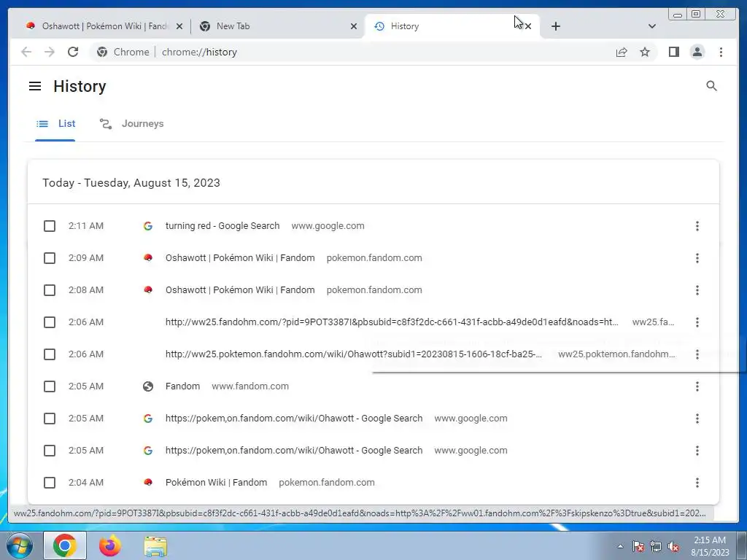Tick checkbox for first 2:05 AM Google Search entry
Screen dimensions: 747x560
point(50,419)
